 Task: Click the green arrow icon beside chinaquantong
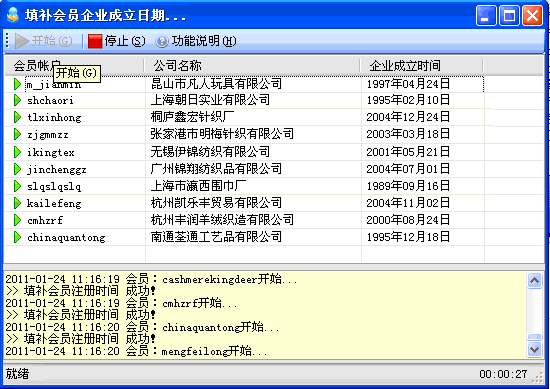pyautogui.click(x=17, y=237)
